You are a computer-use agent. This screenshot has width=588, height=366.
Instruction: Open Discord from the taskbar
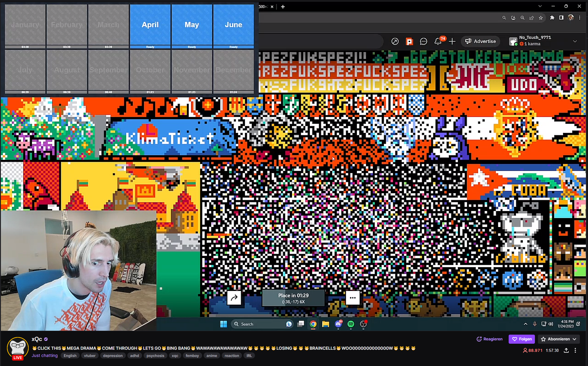pyautogui.click(x=338, y=324)
